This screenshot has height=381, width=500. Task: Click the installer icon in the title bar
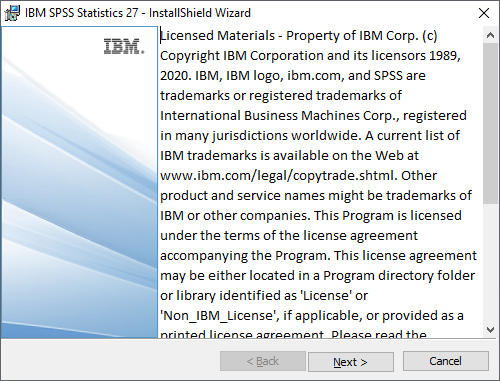pyautogui.click(x=12, y=13)
